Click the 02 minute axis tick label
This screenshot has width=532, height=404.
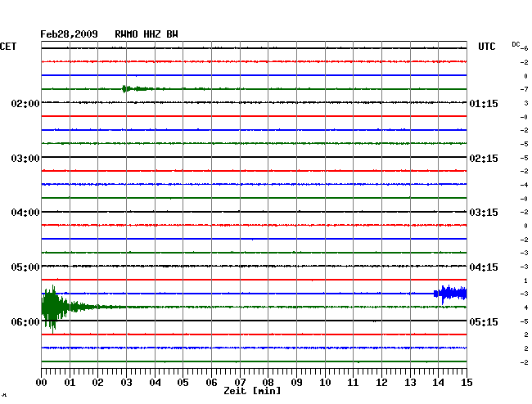click(97, 382)
